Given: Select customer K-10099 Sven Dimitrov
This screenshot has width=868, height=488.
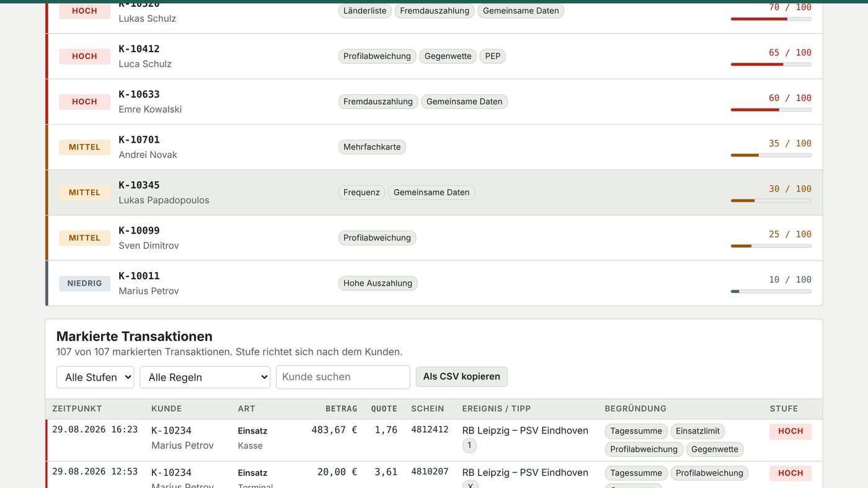Looking at the screenshot, I should click(434, 237).
